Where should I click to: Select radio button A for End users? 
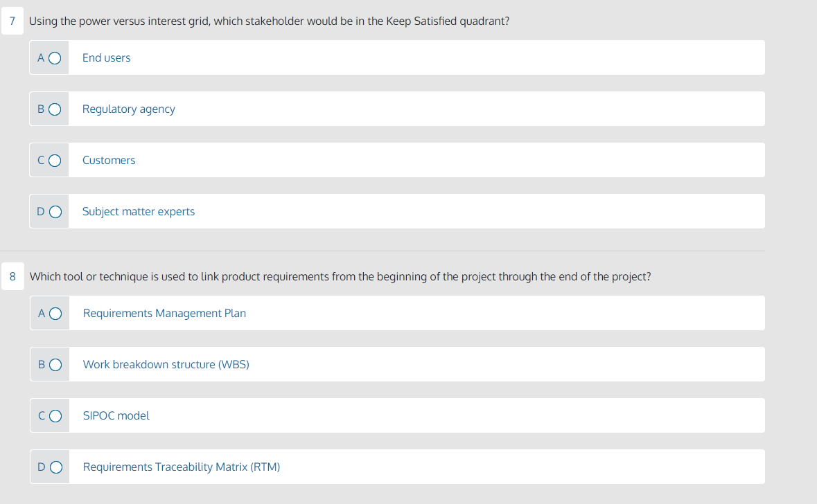point(55,57)
